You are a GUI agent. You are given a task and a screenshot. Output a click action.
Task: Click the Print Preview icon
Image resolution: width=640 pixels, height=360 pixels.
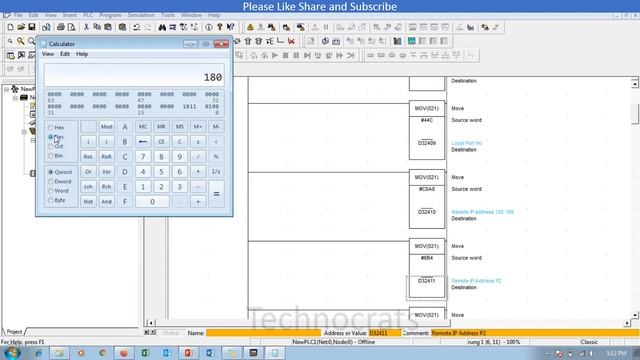[x=71, y=27]
